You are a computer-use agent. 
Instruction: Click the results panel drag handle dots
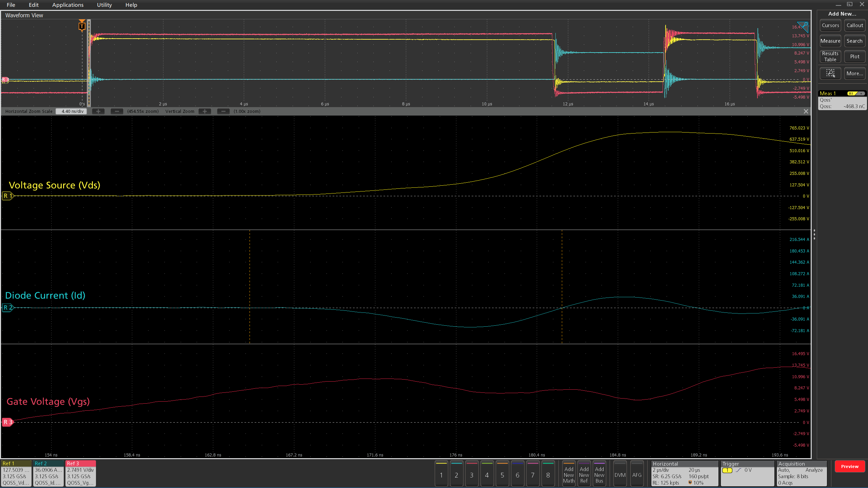coord(814,234)
